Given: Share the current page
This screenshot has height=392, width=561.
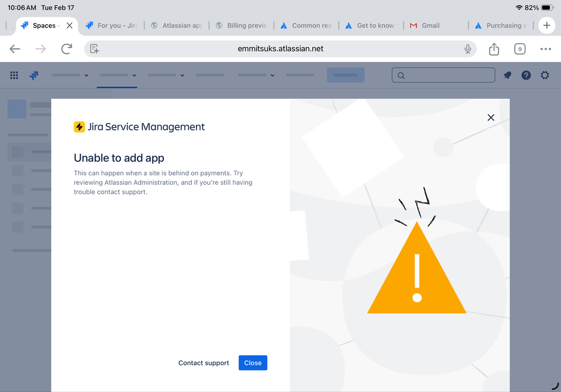Looking at the screenshot, I should click(494, 49).
